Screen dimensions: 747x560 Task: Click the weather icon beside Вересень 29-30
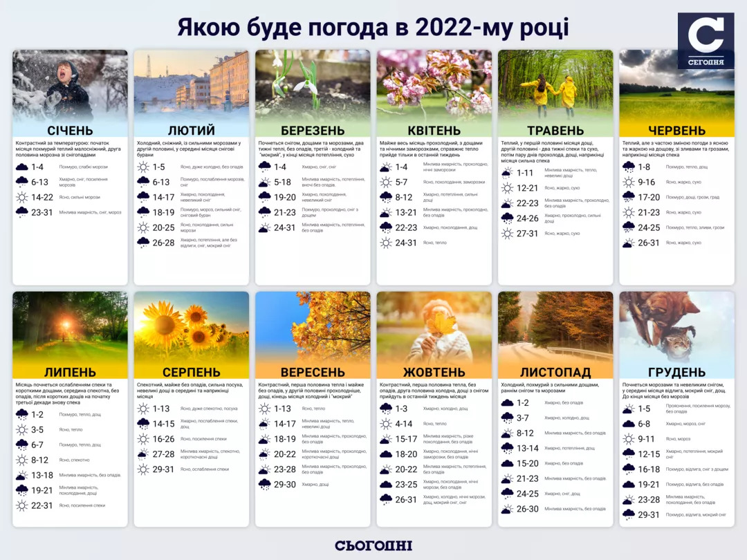(264, 485)
